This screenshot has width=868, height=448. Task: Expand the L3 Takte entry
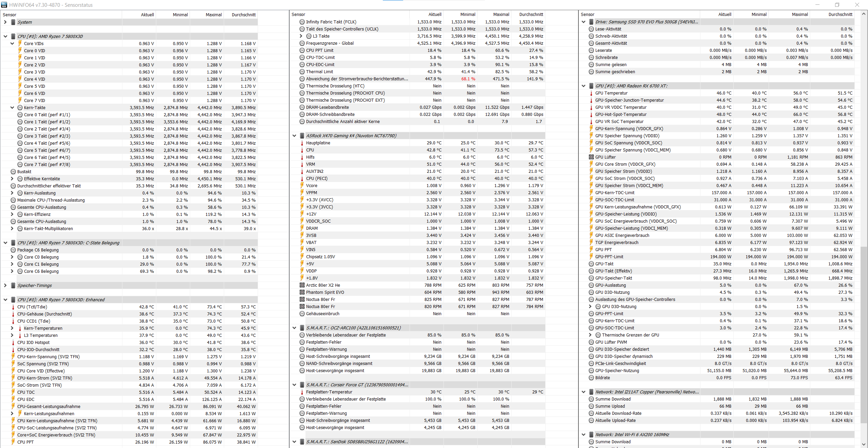301,36
